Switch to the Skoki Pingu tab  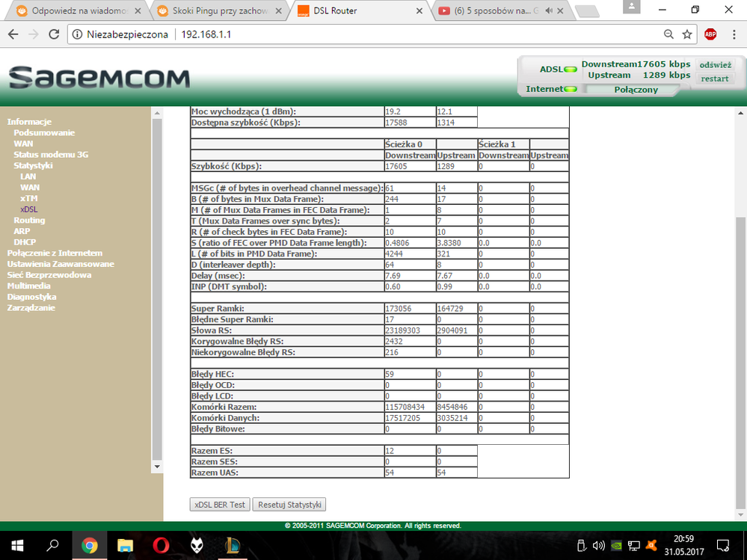pyautogui.click(x=221, y=10)
